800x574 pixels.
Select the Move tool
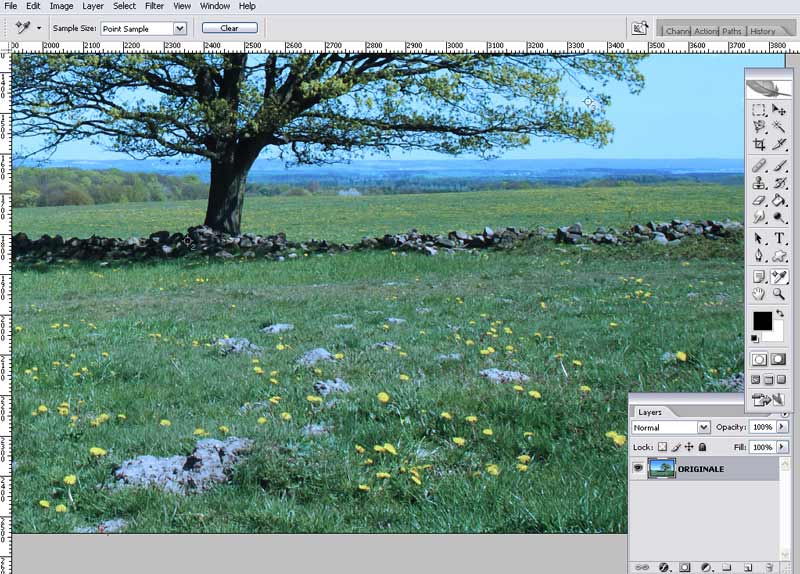(778, 110)
